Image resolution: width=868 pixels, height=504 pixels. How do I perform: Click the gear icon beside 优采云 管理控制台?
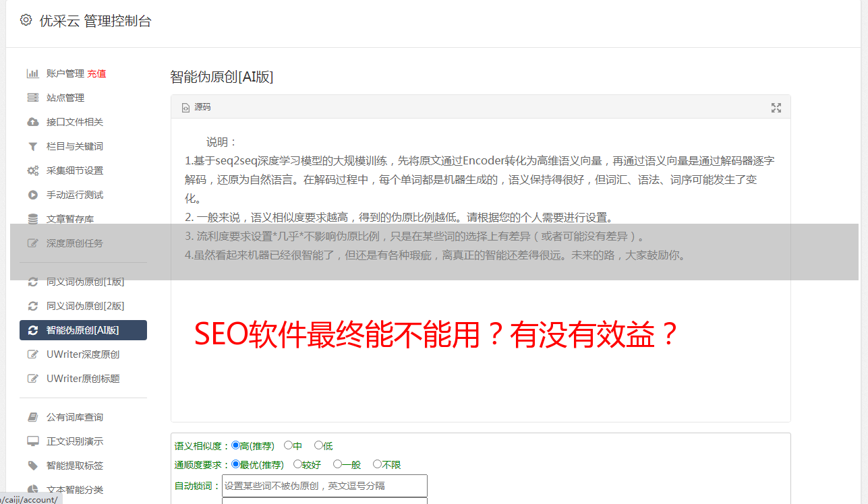tap(26, 20)
